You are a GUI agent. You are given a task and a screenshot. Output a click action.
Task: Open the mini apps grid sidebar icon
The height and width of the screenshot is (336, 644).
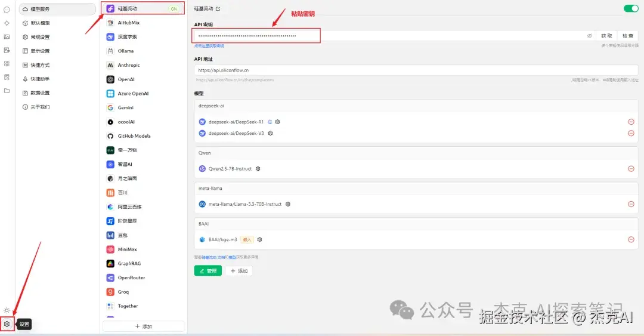pos(7,64)
